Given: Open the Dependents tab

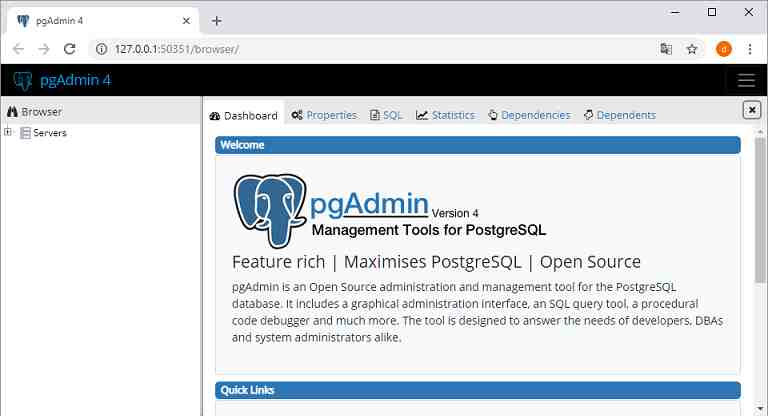Looking at the screenshot, I should (620, 115).
